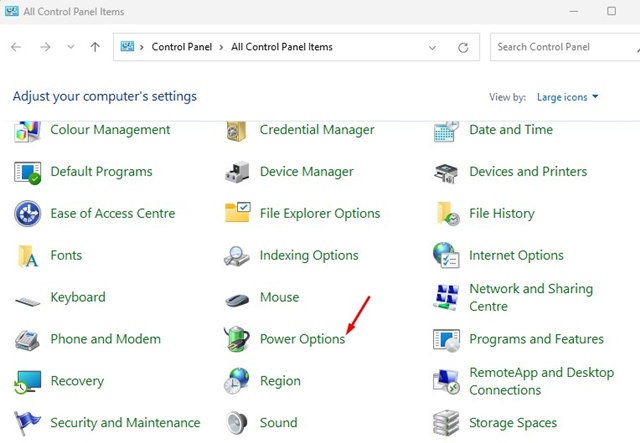Screen dimensions: 640x443
Task: Open Indexing Options text link
Action: click(x=309, y=256)
